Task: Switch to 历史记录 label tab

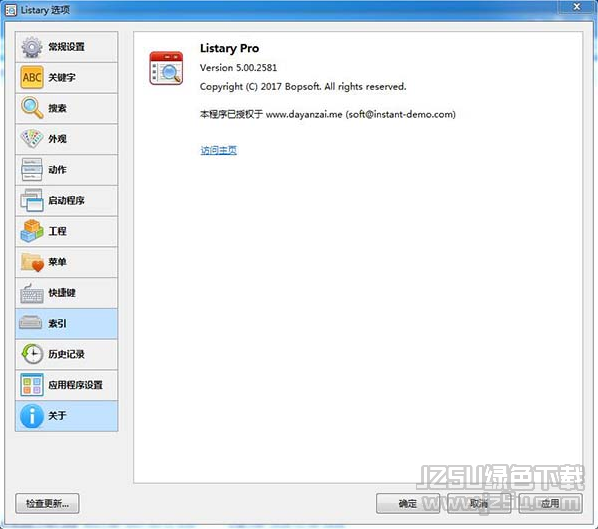Action: [x=66, y=354]
